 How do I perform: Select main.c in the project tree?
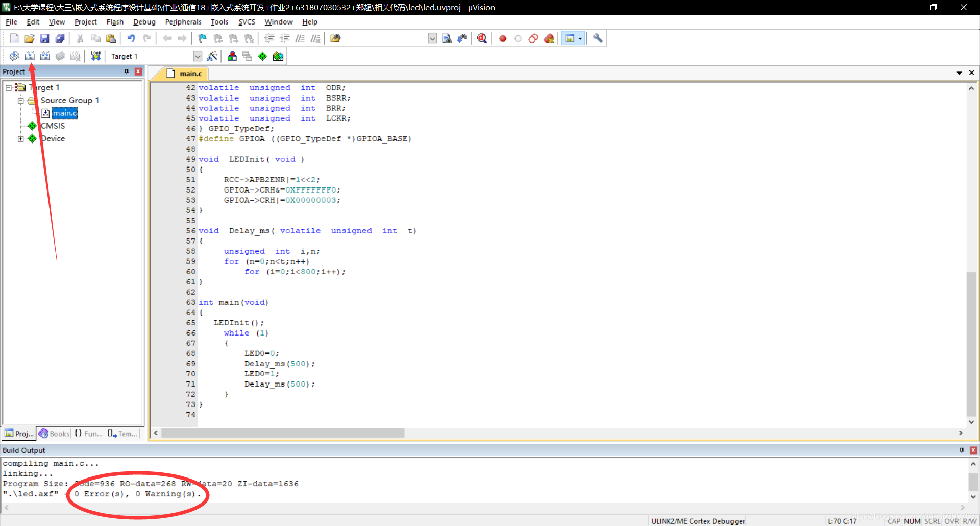pyautogui.click(x=65, y=113)
